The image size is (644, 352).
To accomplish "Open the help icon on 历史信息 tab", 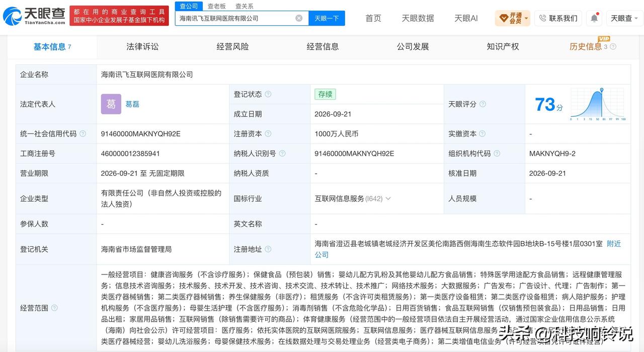I will pyautogui.click(x=613, y=47).
